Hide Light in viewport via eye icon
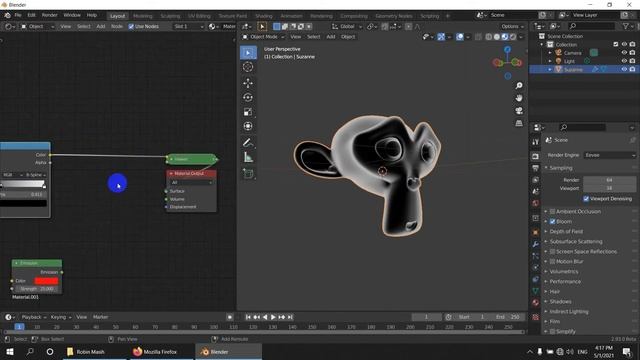The image size is (640, 360). click(x=624, y=61)
